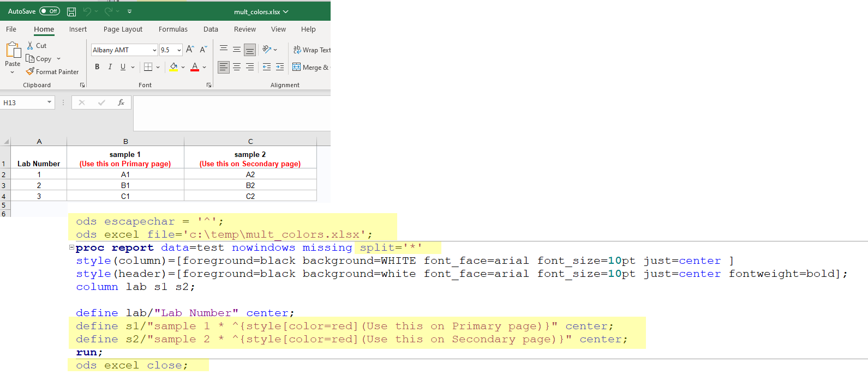Expand the Name Box H13 dropdown
The image size is (868, 375).
pyautogui.click(x=49, y=102)
